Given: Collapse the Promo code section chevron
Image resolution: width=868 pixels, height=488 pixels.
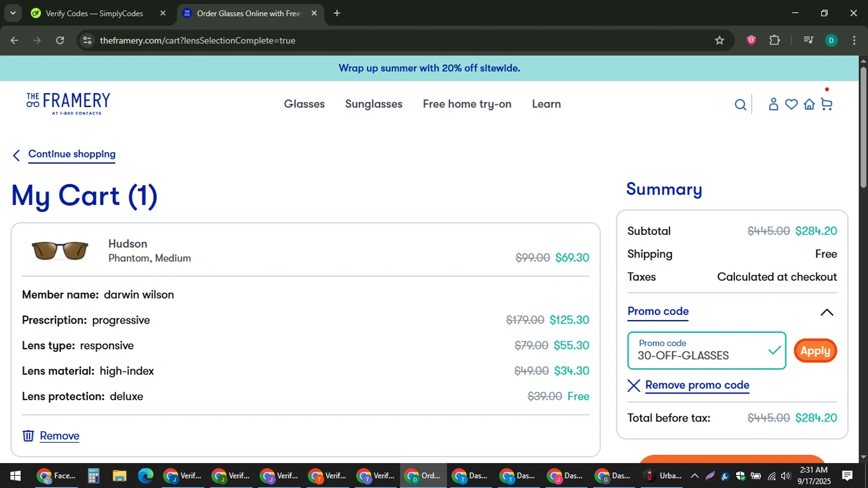Looking at the screenshot, I should pos(827,313).
